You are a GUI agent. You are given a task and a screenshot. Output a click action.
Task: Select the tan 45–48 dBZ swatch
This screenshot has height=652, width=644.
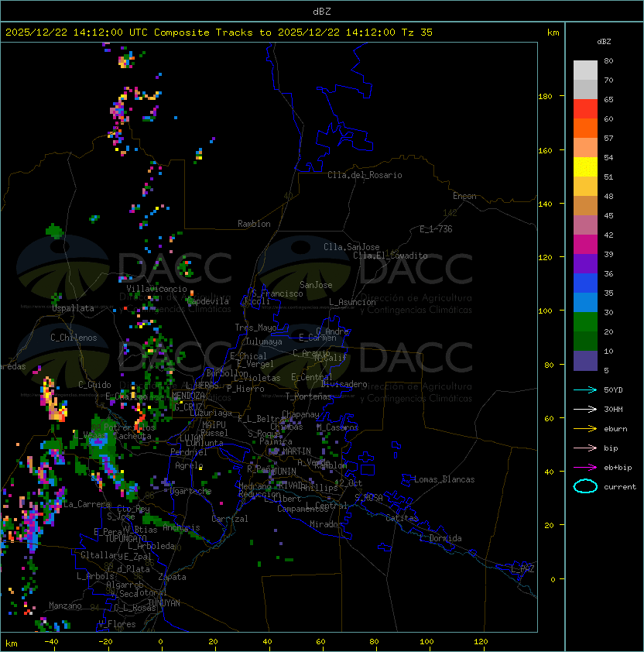pos(585,206)
